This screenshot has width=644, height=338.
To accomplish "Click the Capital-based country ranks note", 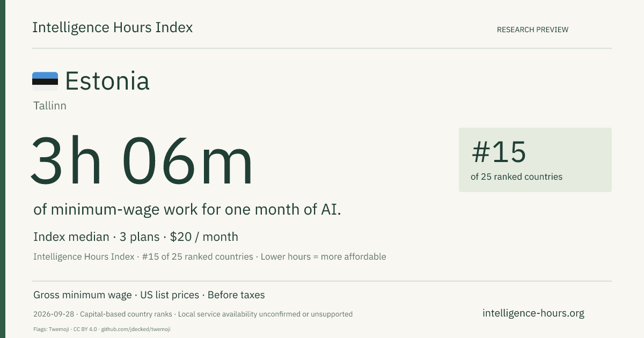I will pyautogui.click(x=126, y=314).
